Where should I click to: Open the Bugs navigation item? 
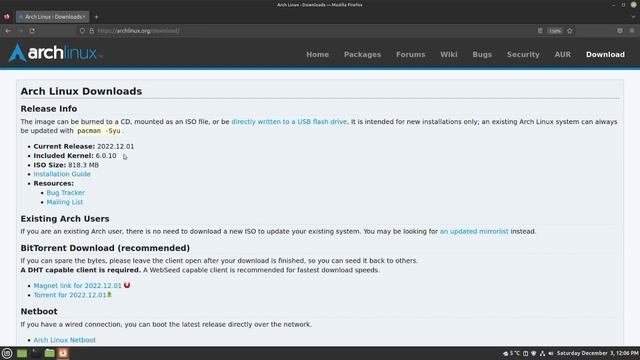[482, 54]
